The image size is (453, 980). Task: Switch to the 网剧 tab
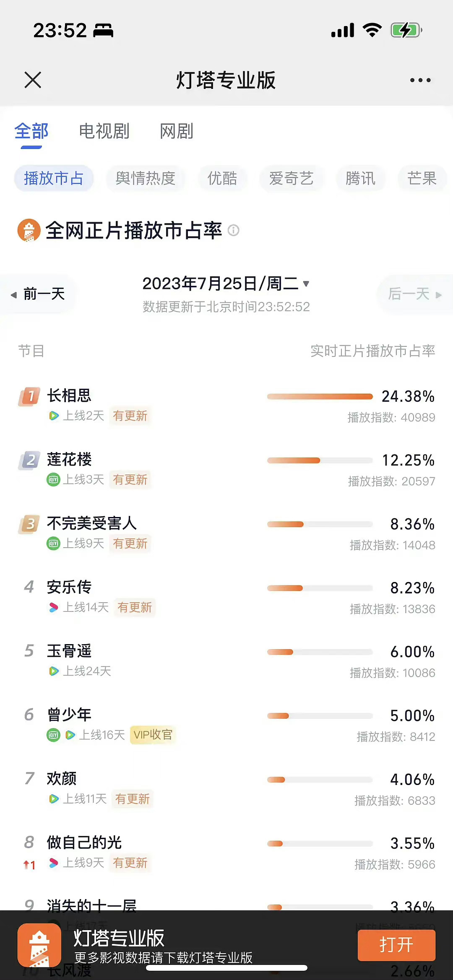pyautogui.click(x=177, y=131)
